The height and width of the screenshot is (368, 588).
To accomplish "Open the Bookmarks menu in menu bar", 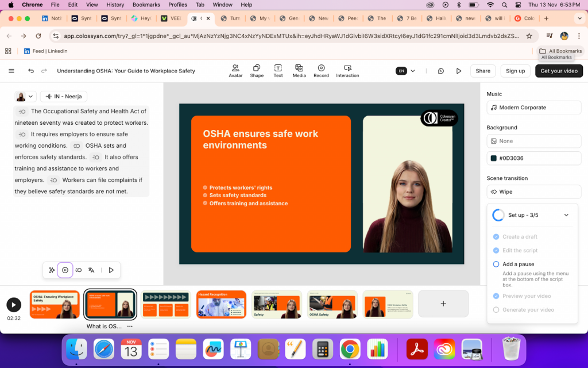I will (146, 5).
